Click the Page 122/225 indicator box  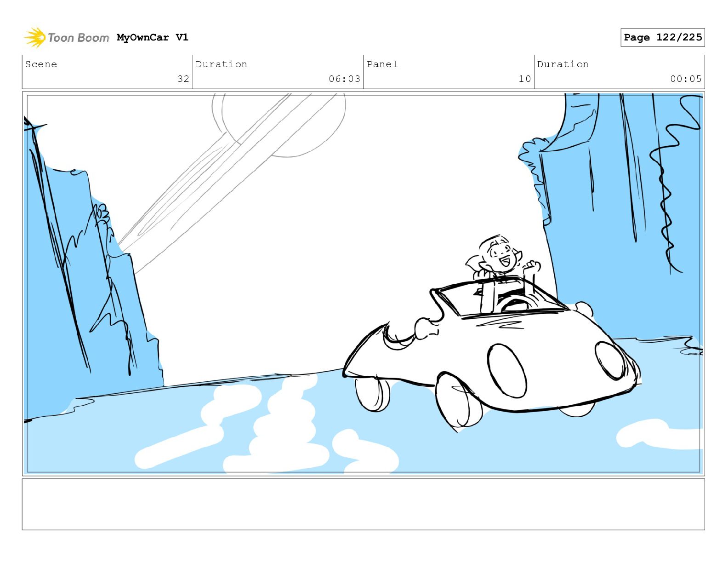662,37
